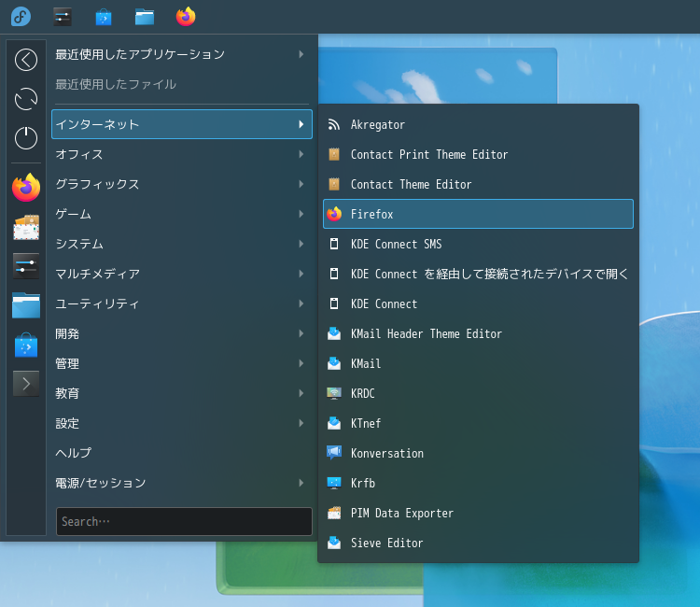Click the Contact Theme Editor label

coord(411,185)
